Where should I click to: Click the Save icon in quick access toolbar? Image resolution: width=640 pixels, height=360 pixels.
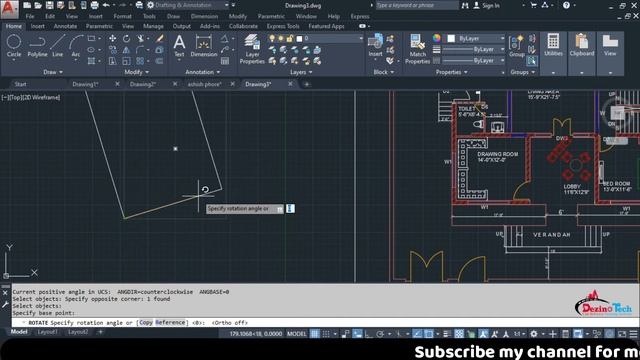click(x=49, y=5)
